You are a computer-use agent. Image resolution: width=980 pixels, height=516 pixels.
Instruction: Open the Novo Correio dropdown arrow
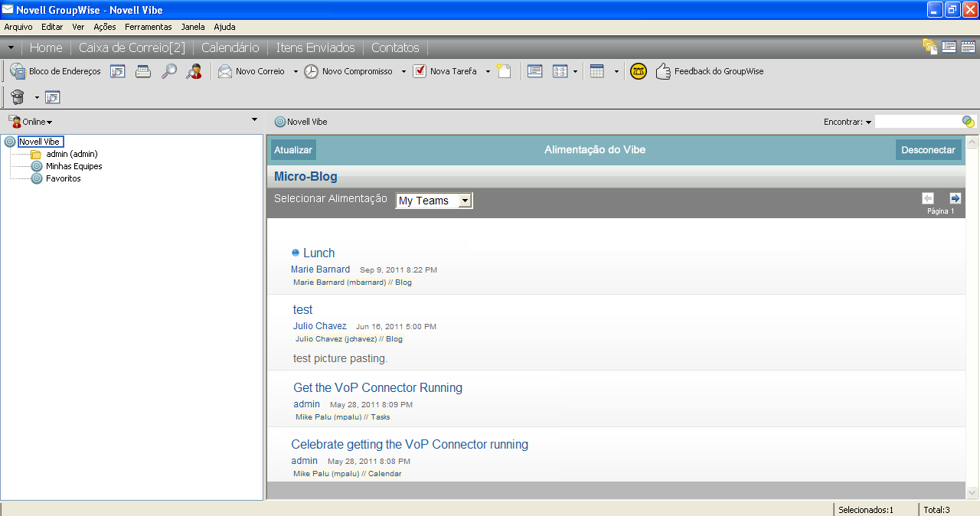click(295, 71)
